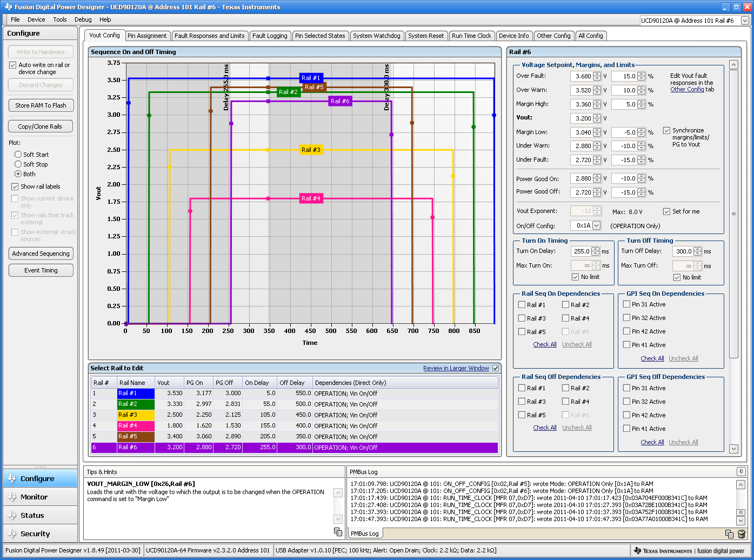Copy PMBus Log contents using copy icon

point(729,534)
